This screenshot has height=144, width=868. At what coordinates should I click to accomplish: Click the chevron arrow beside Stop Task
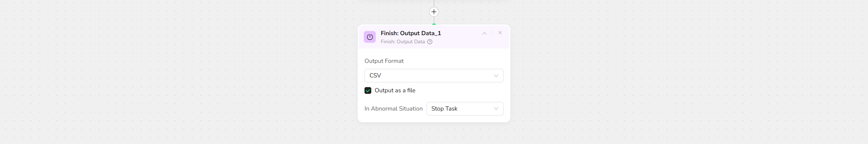[x=496, y=109]
